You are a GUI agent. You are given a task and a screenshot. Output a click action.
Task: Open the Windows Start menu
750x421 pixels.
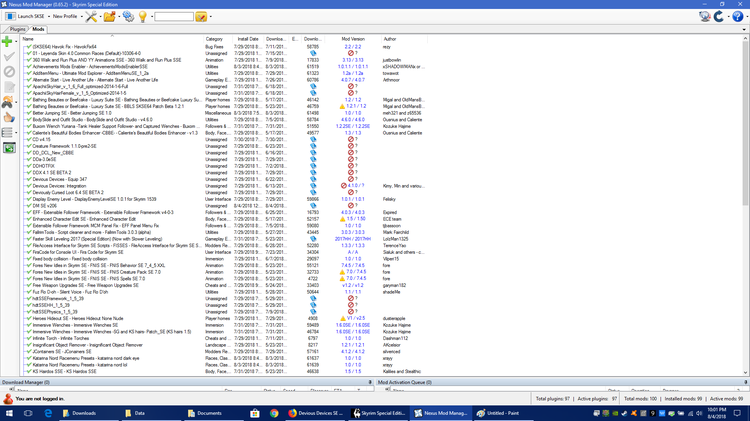[x=9, y=413]
